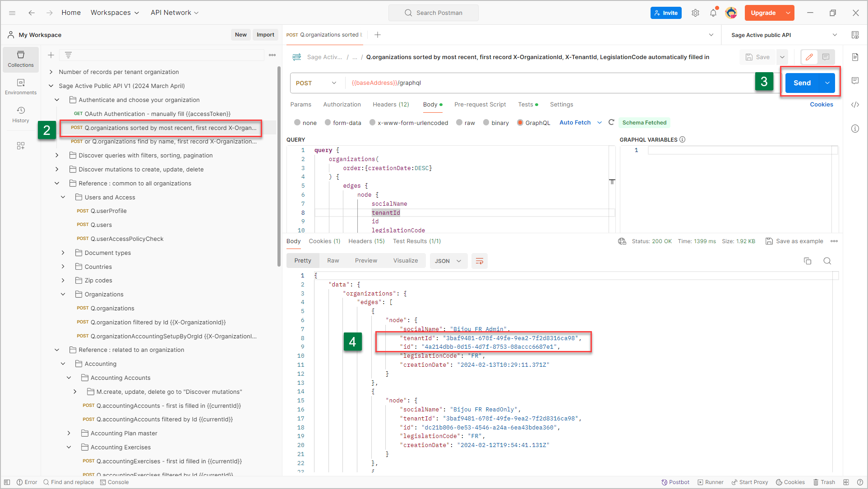This screenshot has height=489, width=868.
Task: Create a new collection with plus icon
Action: 51,55
